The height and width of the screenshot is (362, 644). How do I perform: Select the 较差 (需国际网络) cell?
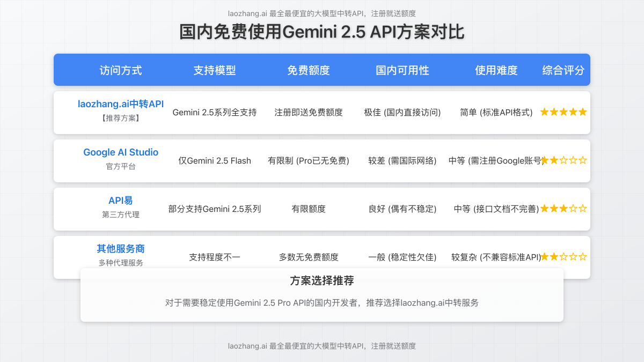[402, 161]
